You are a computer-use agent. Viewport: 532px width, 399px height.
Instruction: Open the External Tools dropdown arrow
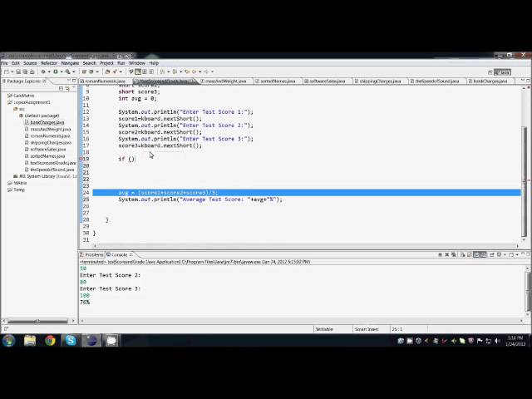(x=74, y=71)
